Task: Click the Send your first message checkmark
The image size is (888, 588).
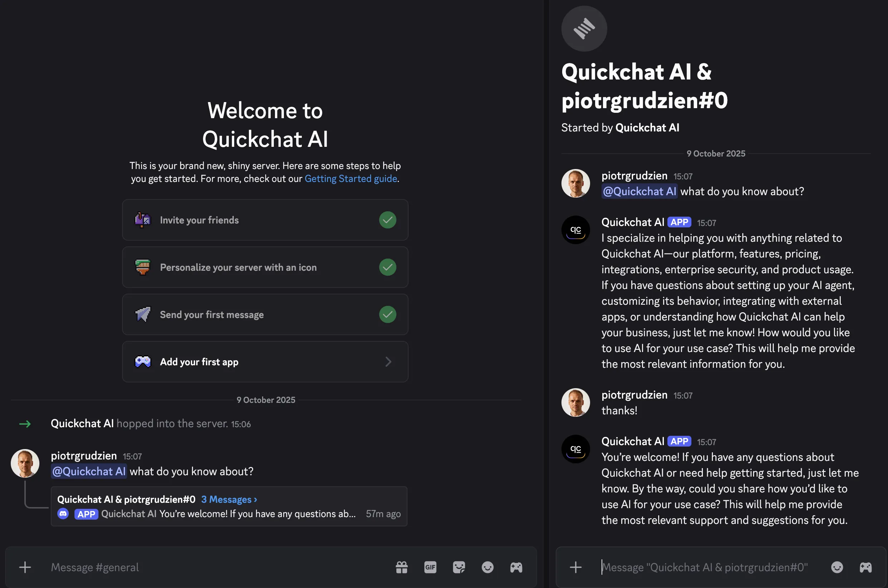Action: pos(387,314)
